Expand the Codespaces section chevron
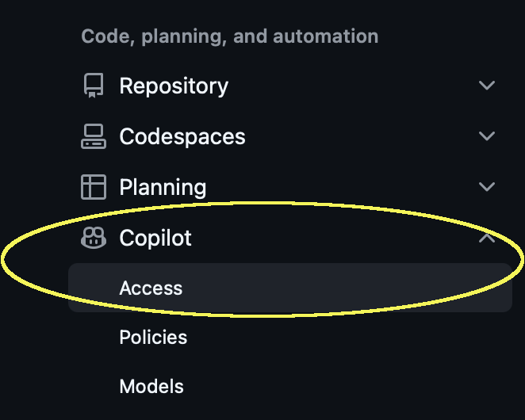Image resolution: width=525 pixels, height=420 pixels. point(487,136)
